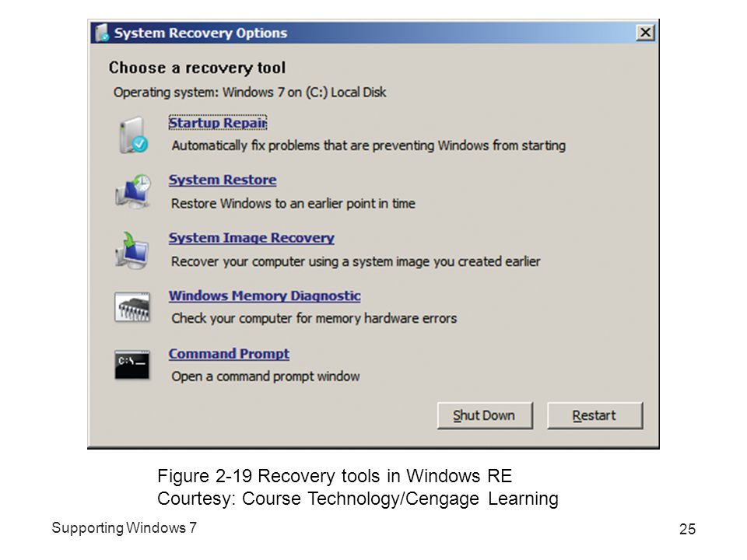Image resolution: width=747 pixels, height=560 pixels.
Task: Click the 'Supporting Windows 7' footer text
Action: [124, 528]
